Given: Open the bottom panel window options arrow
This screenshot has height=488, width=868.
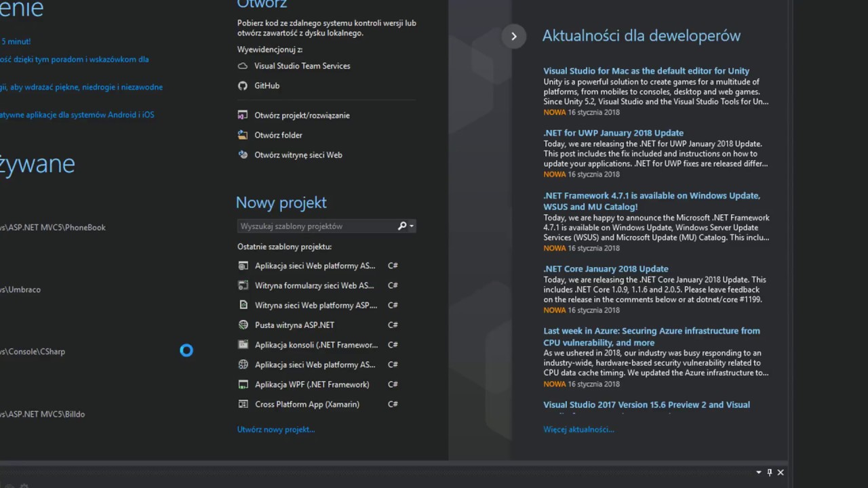Looking at the screenshot, I should 759,472.
